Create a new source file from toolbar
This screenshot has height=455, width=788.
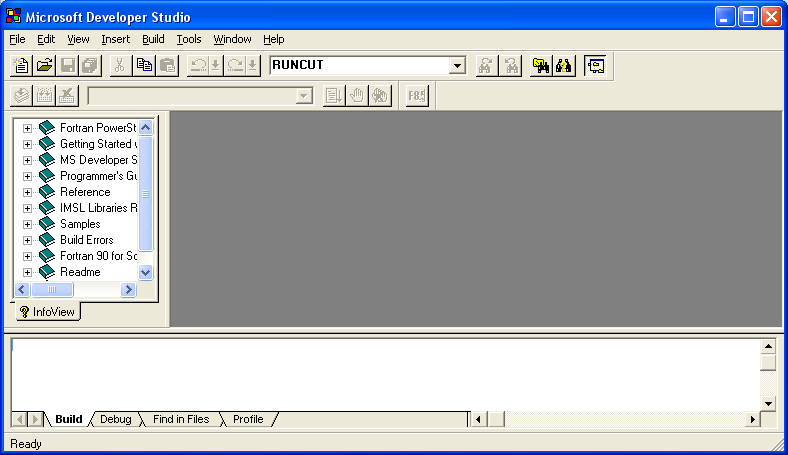pos(21,65)
